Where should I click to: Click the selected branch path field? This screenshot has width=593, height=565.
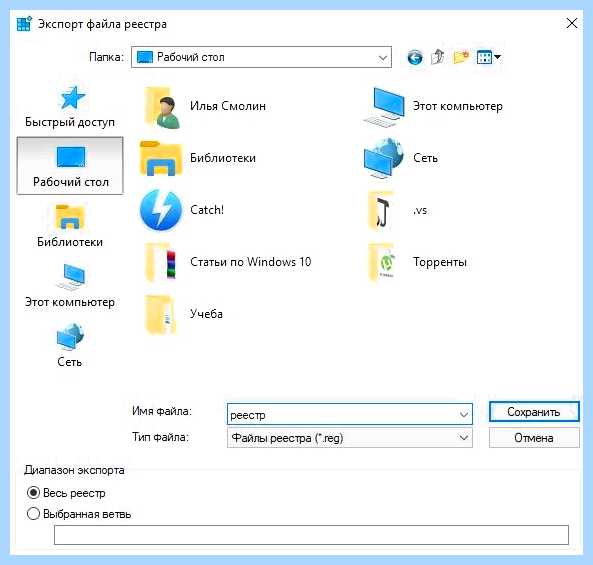pyautogui.click(x=311, y=535)
